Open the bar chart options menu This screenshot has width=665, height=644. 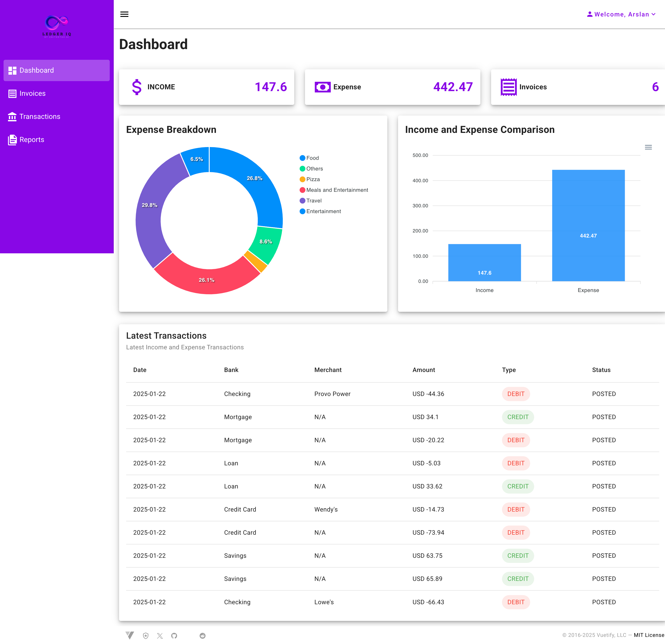click(x=648, y=147)
